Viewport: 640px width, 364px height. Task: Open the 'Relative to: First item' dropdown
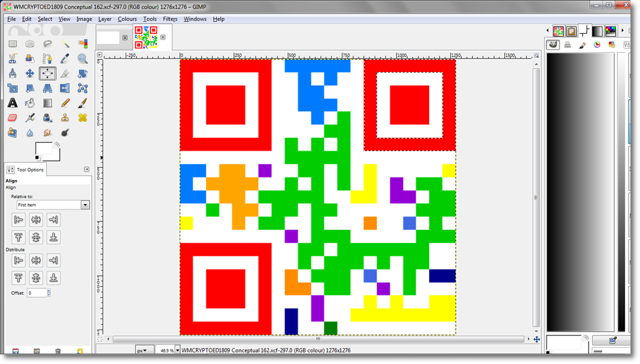click(53, 205)
